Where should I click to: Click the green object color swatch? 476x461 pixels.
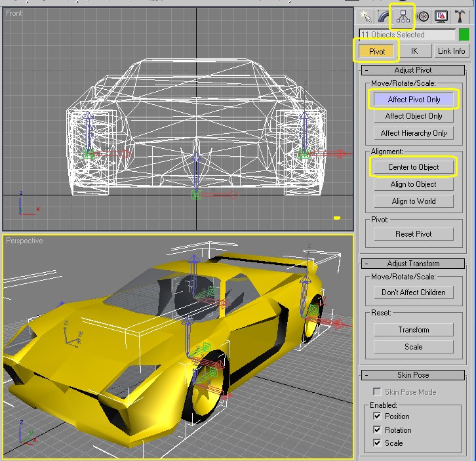tap(464, 35)
